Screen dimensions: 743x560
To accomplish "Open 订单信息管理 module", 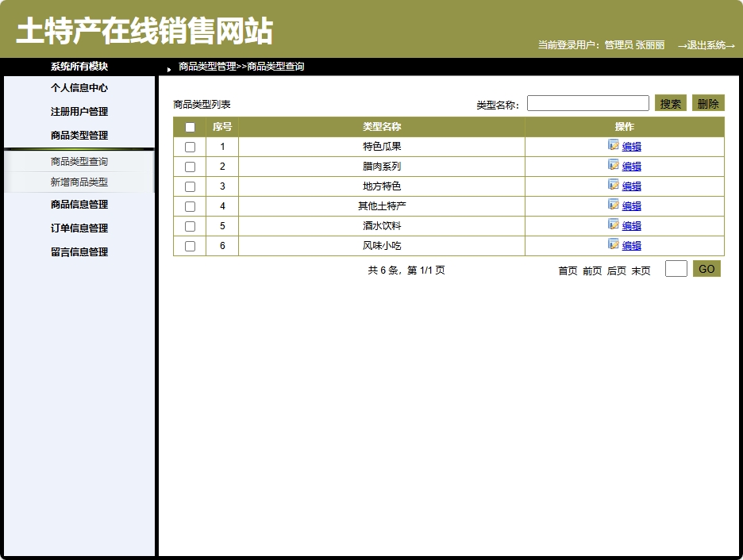I will (x=79, y=228).
